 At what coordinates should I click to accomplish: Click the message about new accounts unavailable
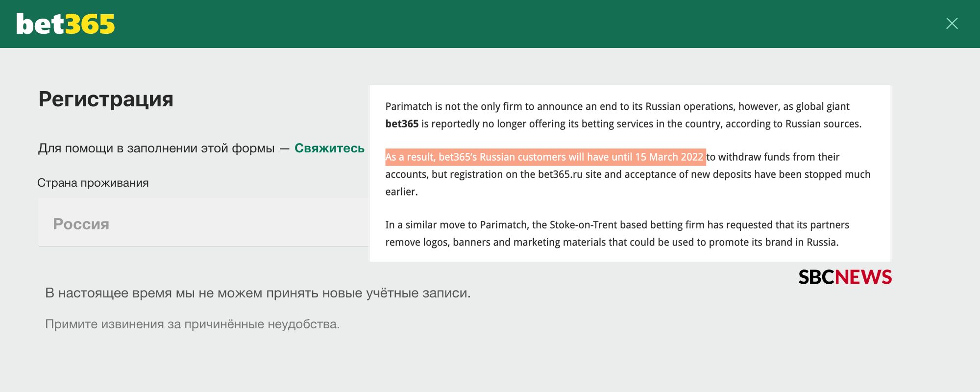(x=258, y=293)
